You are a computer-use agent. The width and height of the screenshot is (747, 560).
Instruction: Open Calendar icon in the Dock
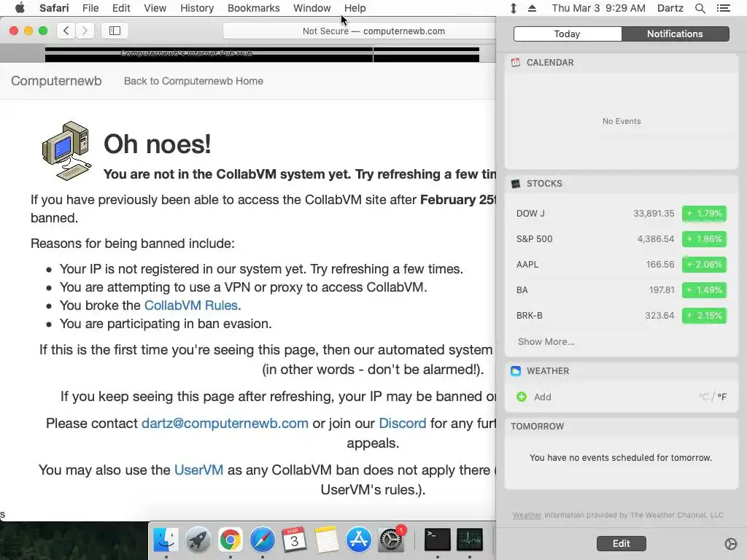[295, 540]
